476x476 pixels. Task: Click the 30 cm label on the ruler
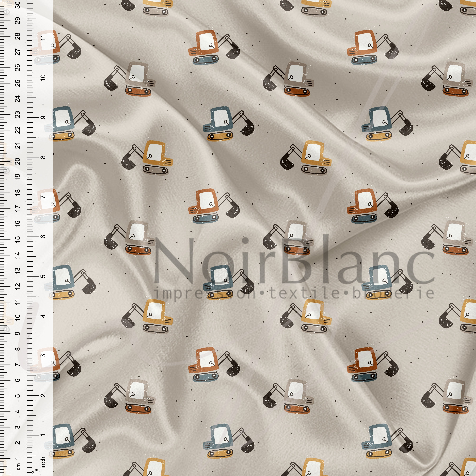(x=17, y=5)
